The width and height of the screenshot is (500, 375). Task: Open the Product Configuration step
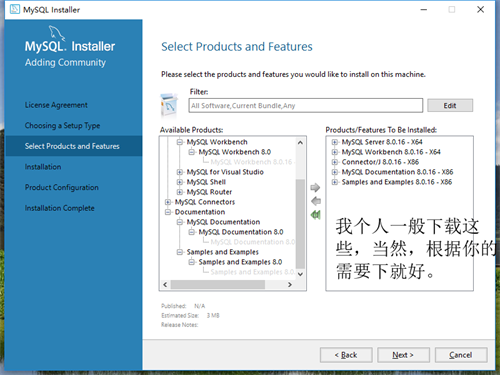tap(62, 187)
